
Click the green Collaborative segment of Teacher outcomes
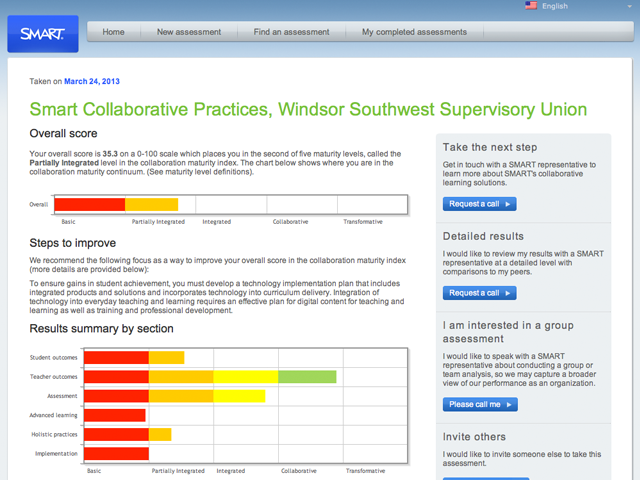pyautogui.click(x=307, y=377)
